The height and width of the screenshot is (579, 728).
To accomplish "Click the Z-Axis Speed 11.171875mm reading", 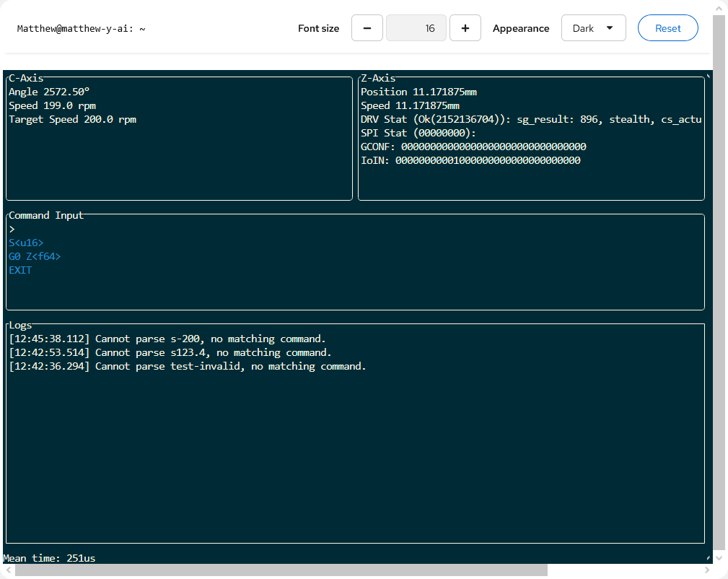I will [x=410, y=106].
